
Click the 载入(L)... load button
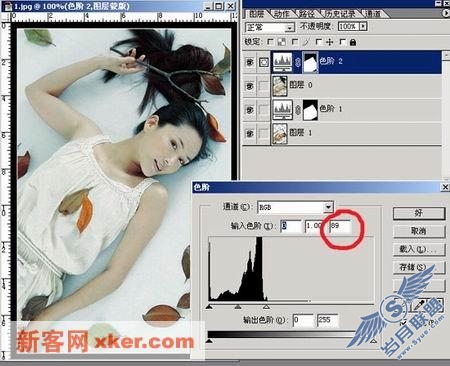tap(419, 249)
